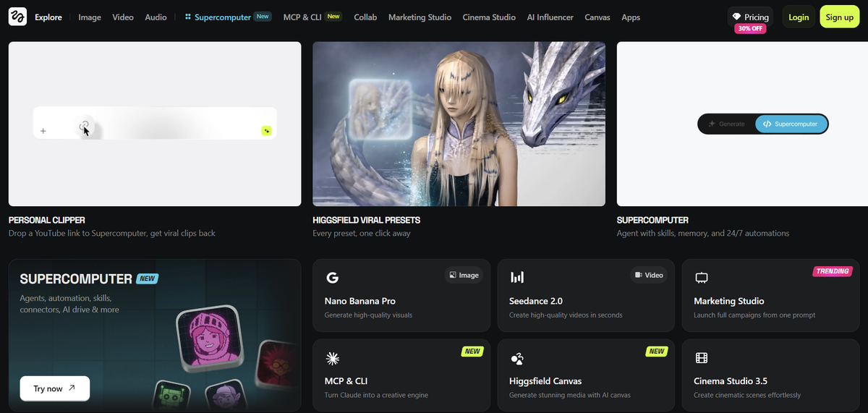Open the Seedance 2.0 card title
This screenshot has width=868, height=413.
click(x=536, y=301)
